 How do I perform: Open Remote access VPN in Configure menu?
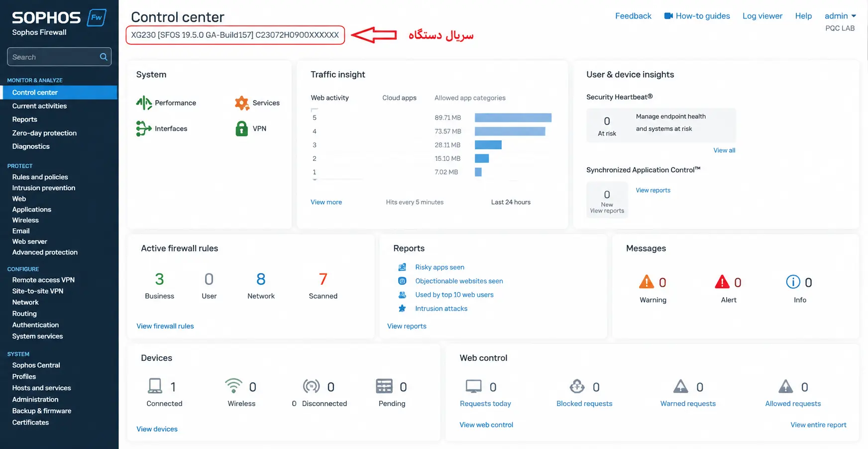point(43,280)
